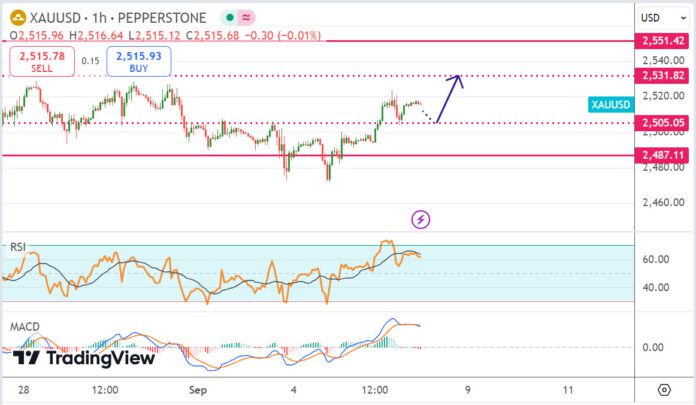Viewport: 696px width, 405px height.
Task: Click the green market status dot
Action: click(x=229, y=18)
